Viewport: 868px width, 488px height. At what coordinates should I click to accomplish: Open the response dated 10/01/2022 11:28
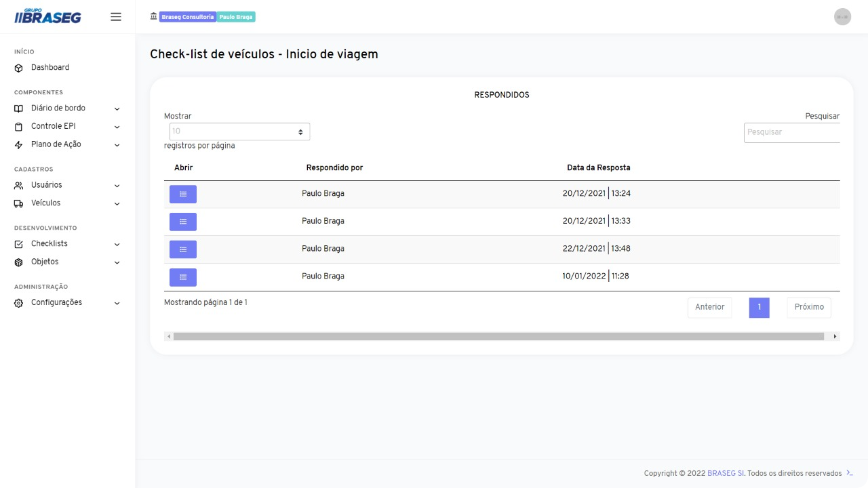(182, 277)
